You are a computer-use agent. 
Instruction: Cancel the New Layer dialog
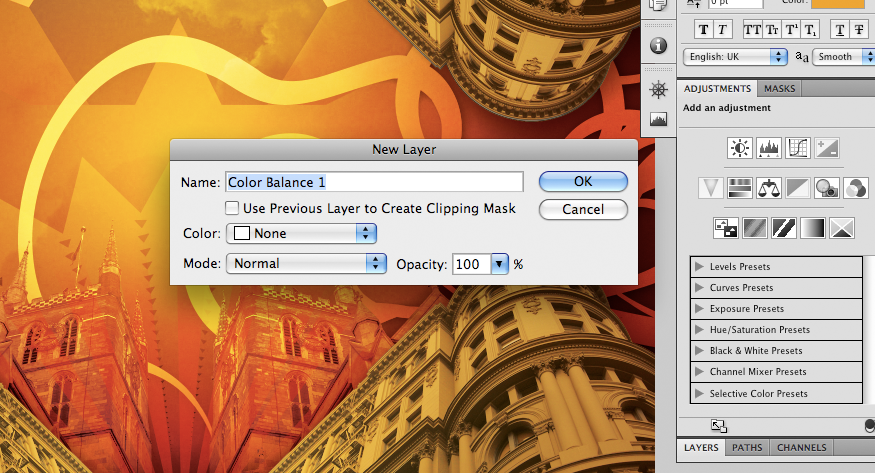tap(583, 210)
